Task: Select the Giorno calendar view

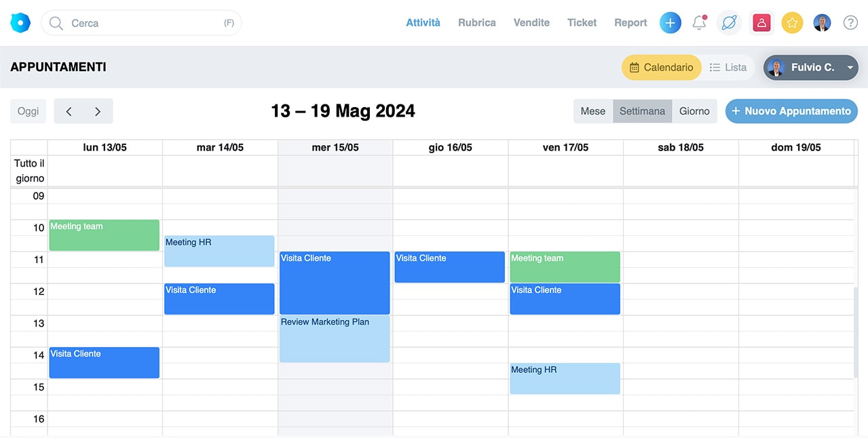Action: tap(694, 111)
